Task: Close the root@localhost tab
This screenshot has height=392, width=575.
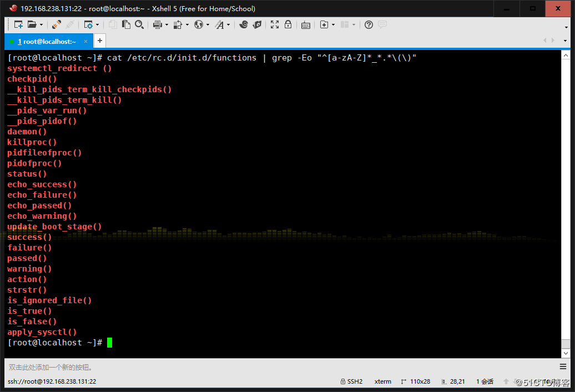Action: (x=84, y=41)
